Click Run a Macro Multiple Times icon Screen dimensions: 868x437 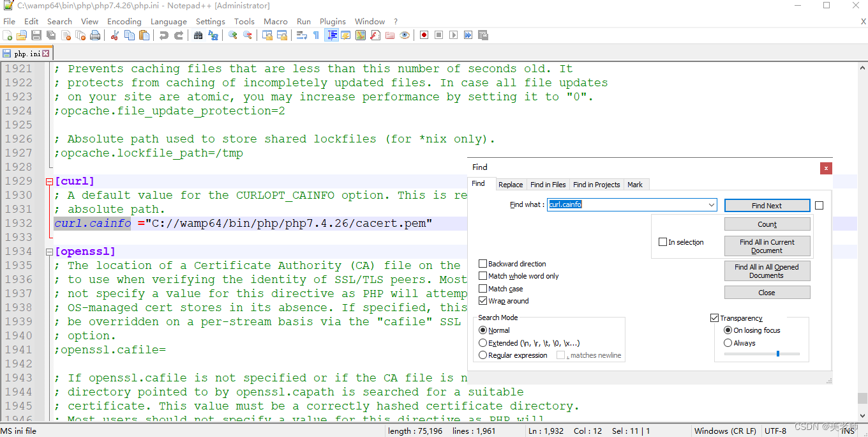click(x=468, y=35)
